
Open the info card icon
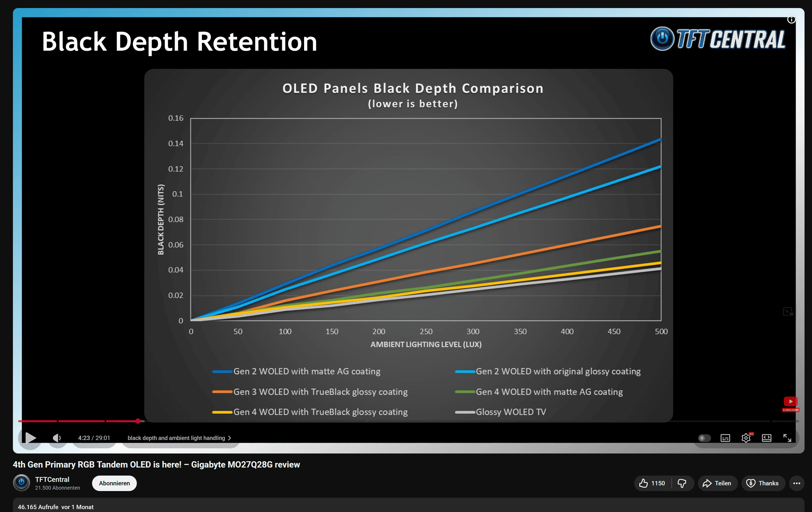click(x=791, y=20)
